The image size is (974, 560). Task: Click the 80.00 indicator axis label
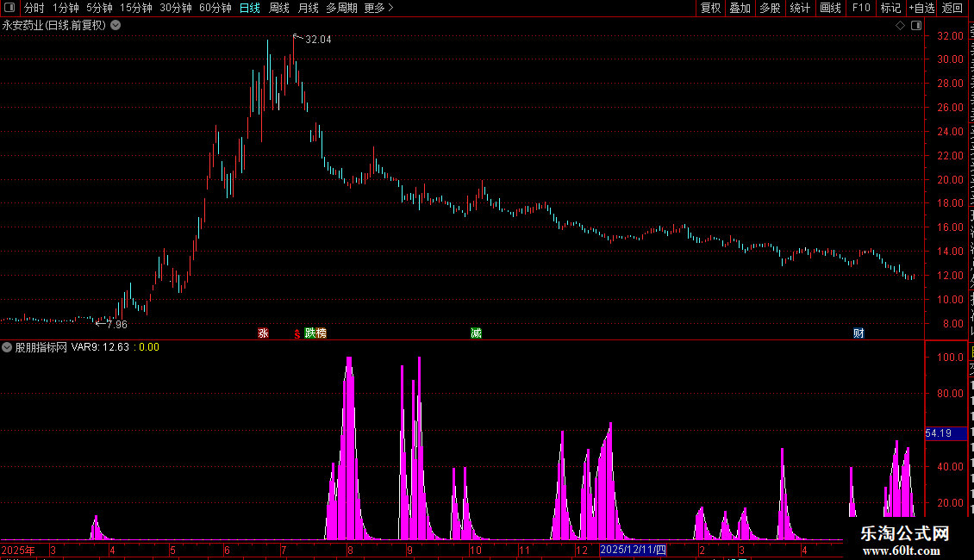coord(951,394)
